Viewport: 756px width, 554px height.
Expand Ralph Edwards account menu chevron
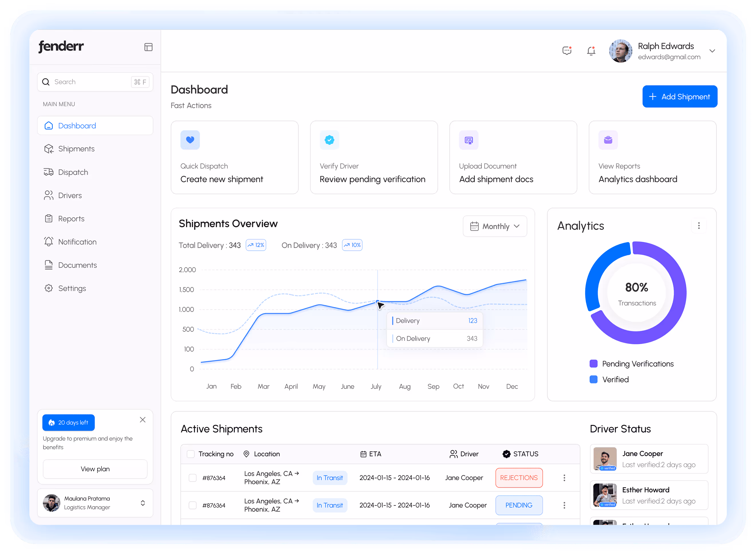coord(712,51)
